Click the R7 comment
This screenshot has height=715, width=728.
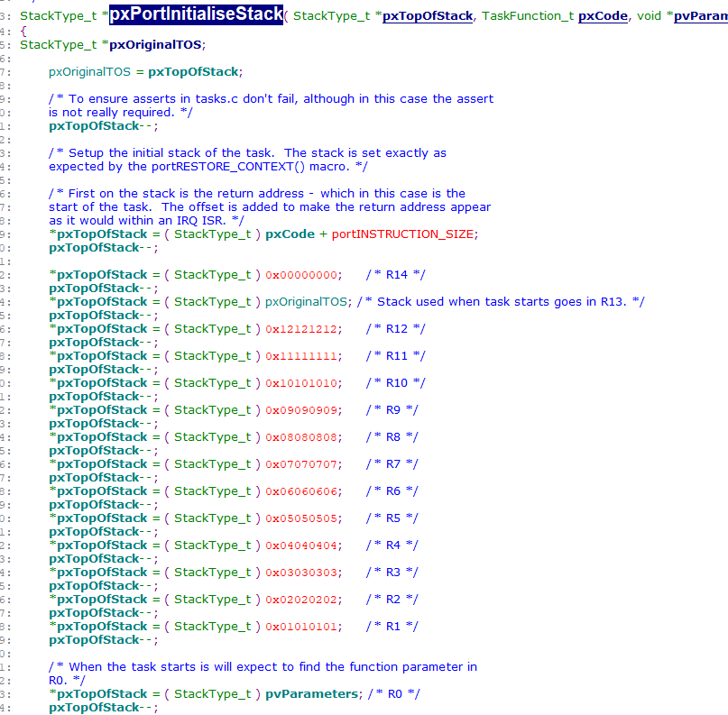click(x=392, y=464)
